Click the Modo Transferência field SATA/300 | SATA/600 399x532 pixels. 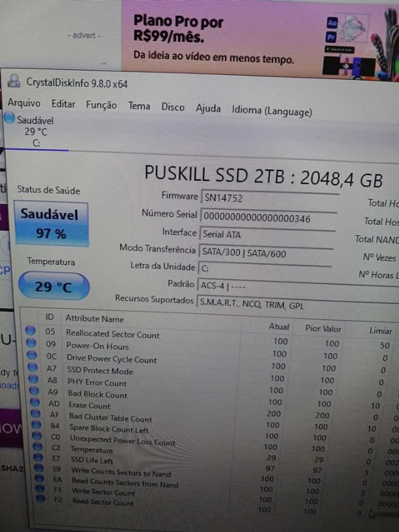(x=266, y=253)
